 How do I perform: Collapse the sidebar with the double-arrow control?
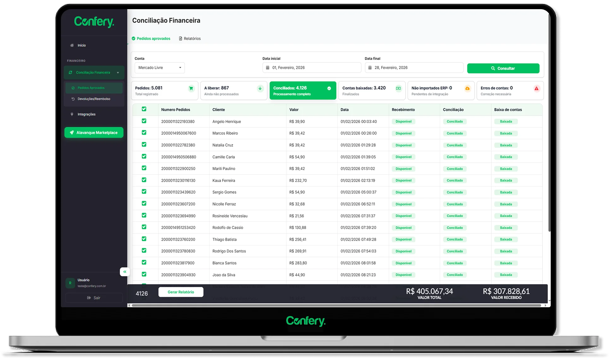pyautogui.click(x=125, y=272)
